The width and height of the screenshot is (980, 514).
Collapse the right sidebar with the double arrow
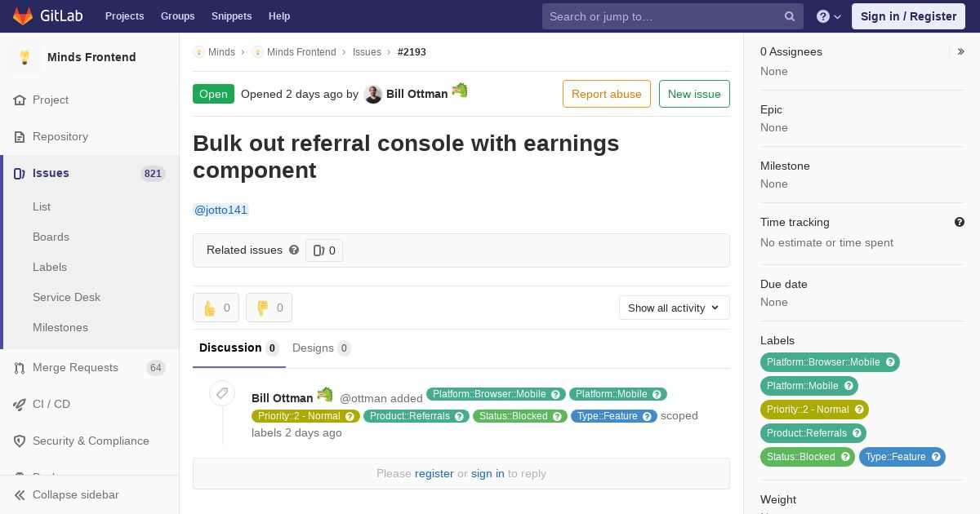coord(960,51)
